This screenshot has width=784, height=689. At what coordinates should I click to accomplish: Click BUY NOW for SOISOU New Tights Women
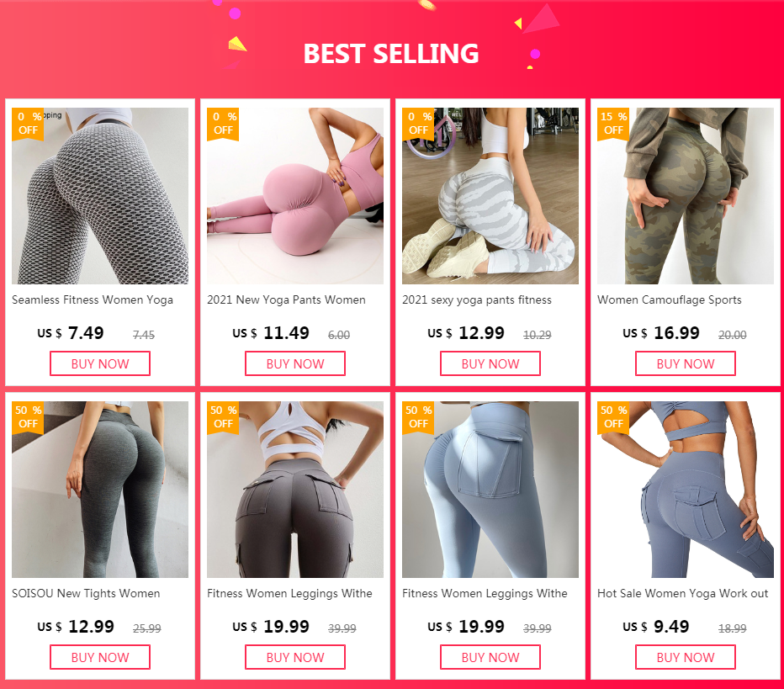(100, 657)
